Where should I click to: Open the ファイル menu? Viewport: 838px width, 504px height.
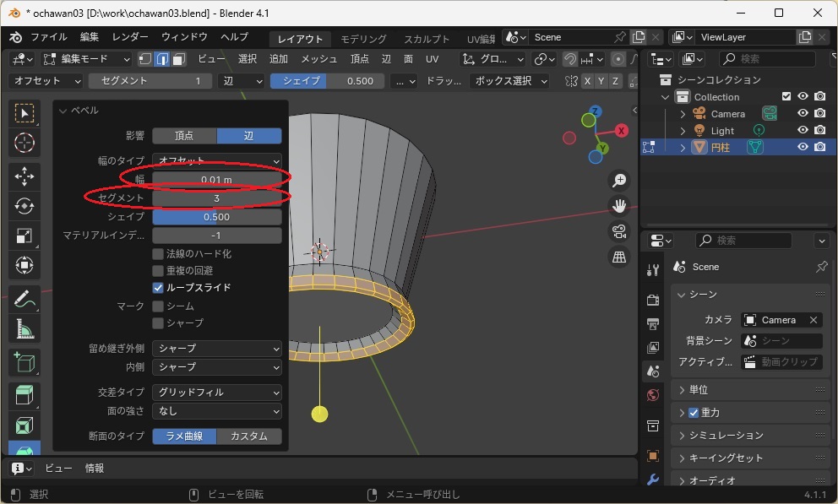tap(48, 37)
